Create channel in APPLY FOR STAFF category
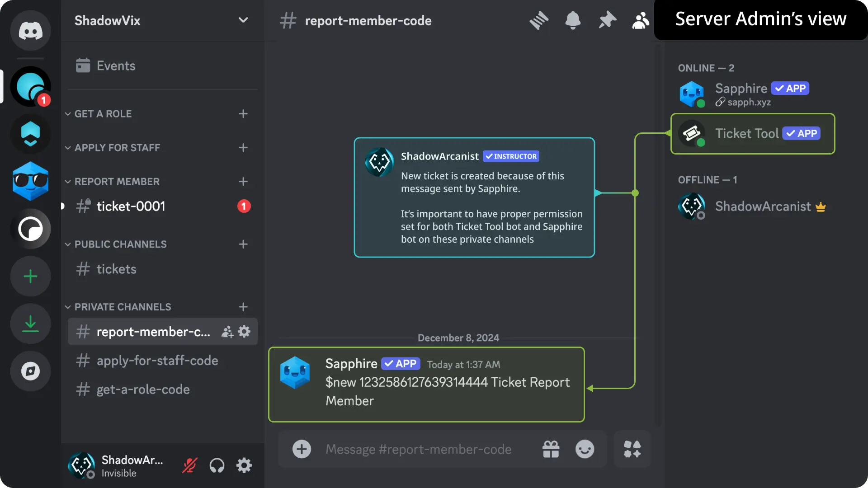Viewport: 868px width, 488px height. point(243,148)
